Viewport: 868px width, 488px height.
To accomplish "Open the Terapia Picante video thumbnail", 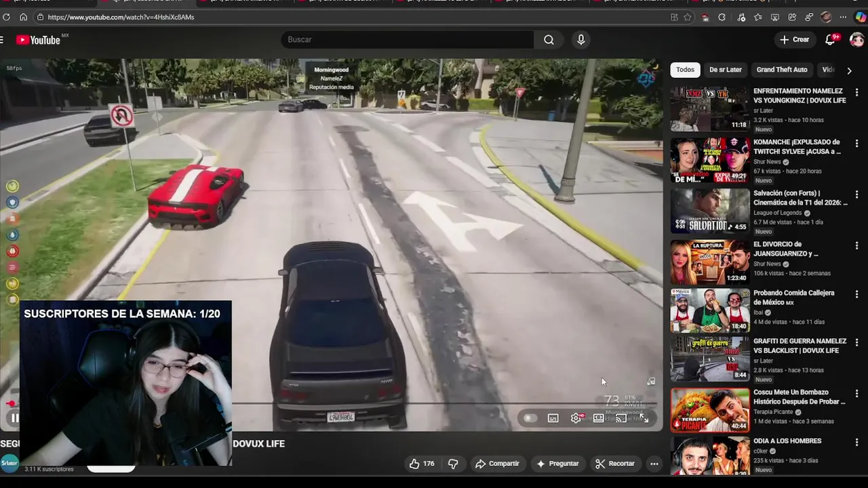I will pyautogui.click(x=710, y=410).
